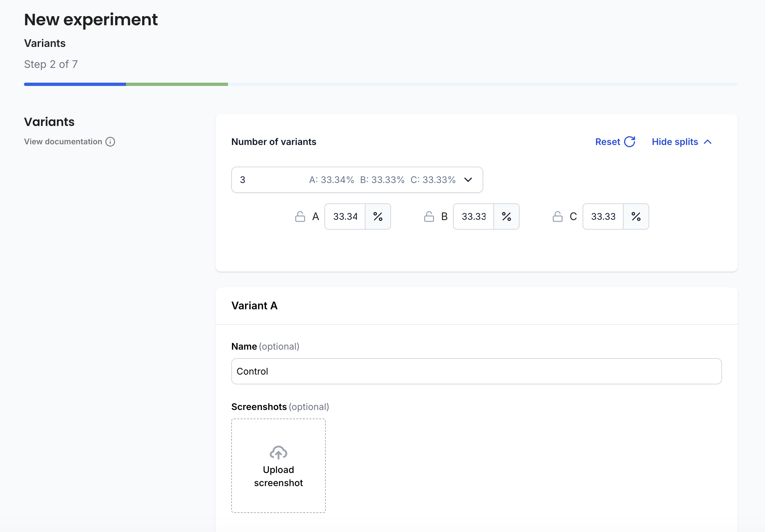The image size is (765, 532).
Task: Click the Screenshots (optional) label
Action: 280,407
